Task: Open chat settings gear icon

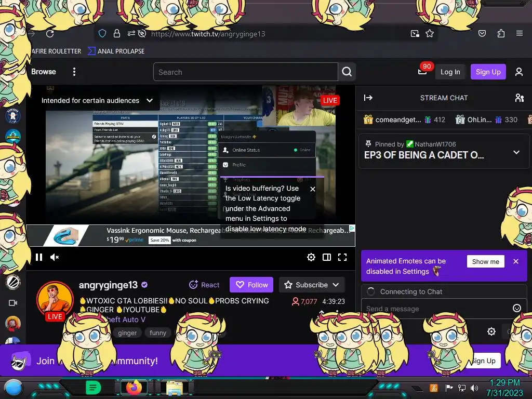Action: [491, 331]
